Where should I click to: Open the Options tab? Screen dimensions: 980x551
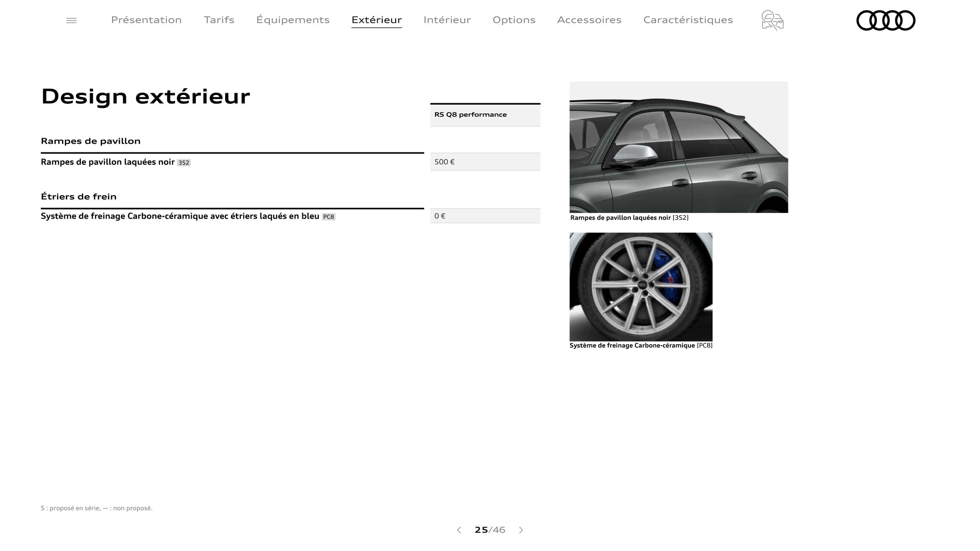pos(514,20)
